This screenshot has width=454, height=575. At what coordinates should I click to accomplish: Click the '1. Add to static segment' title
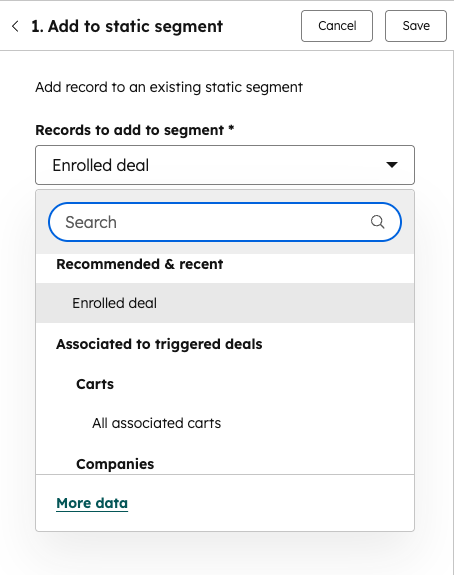127,26
